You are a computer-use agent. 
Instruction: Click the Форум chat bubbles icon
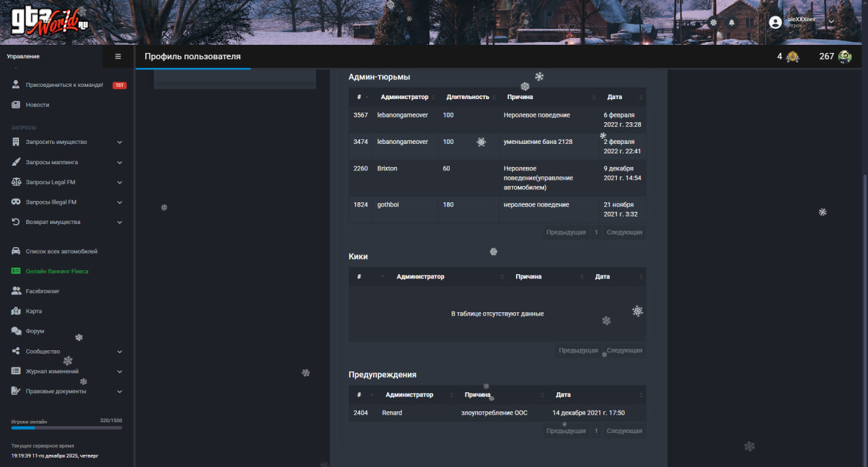(x=16, y=331)
